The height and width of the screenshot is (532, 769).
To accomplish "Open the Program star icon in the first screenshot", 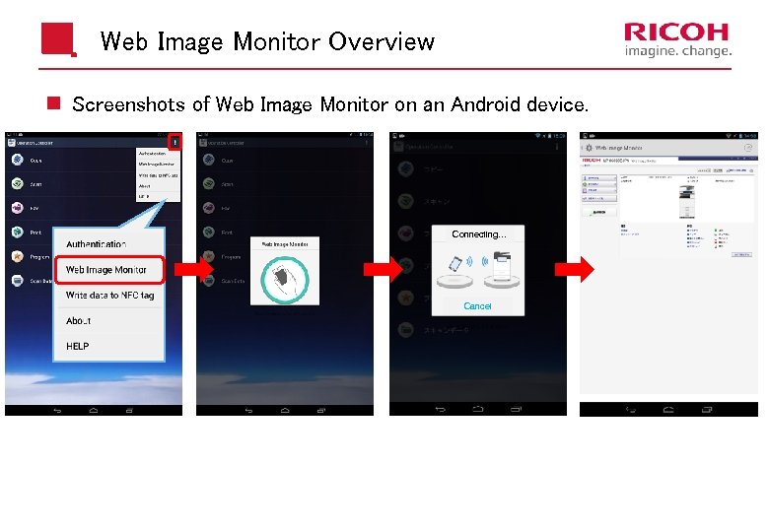I will [x=18, y=256].
